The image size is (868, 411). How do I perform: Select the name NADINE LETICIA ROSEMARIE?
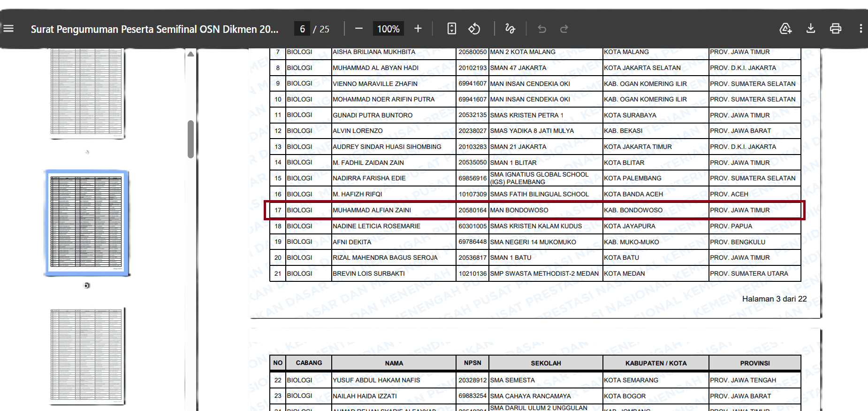tap(376, 226)
